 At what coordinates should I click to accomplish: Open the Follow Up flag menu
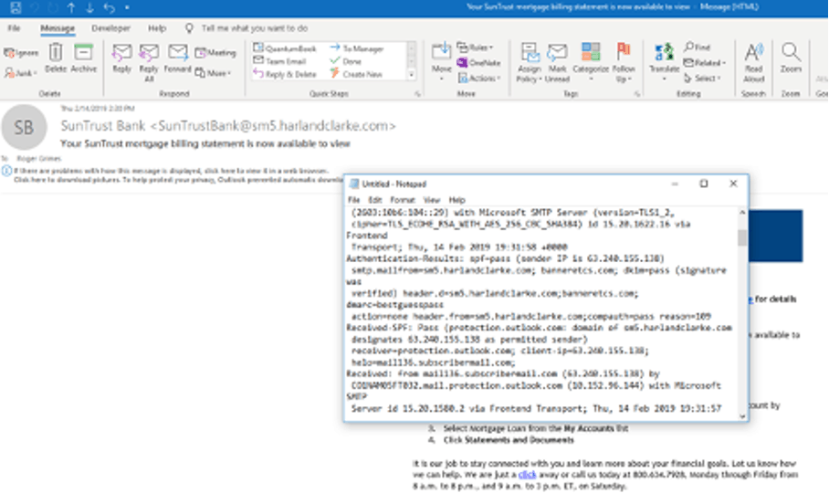pos(624,62)
